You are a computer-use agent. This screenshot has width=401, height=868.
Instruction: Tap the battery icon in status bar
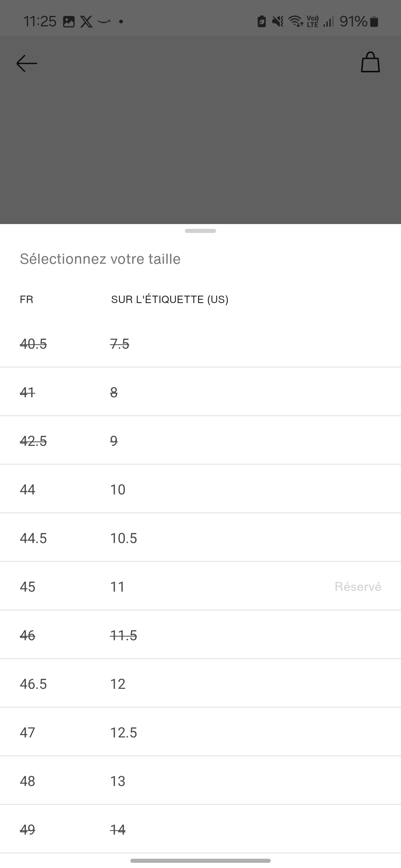click(x=374, y=22)
